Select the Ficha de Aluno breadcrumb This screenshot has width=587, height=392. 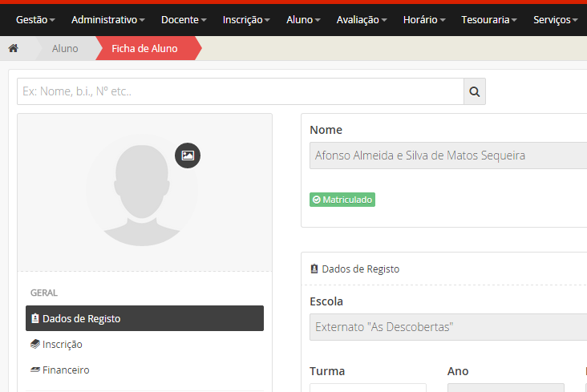coord(144,49)
